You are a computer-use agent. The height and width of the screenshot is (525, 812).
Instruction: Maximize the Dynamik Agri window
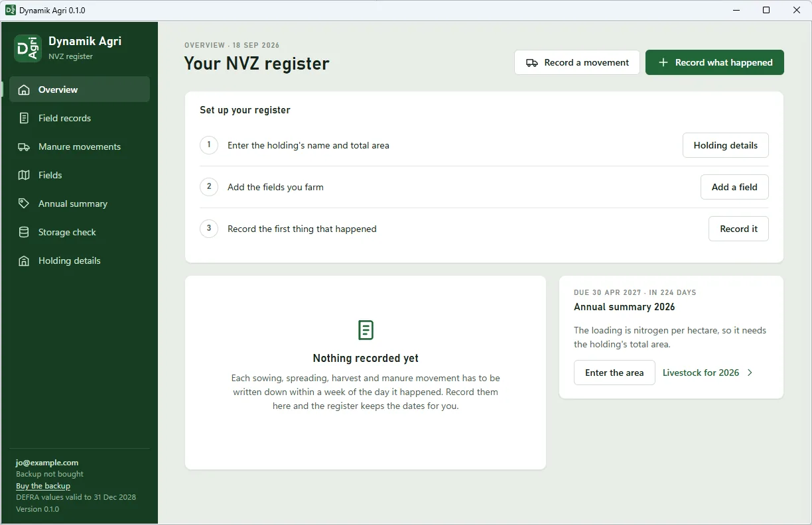tap(766, 10)
